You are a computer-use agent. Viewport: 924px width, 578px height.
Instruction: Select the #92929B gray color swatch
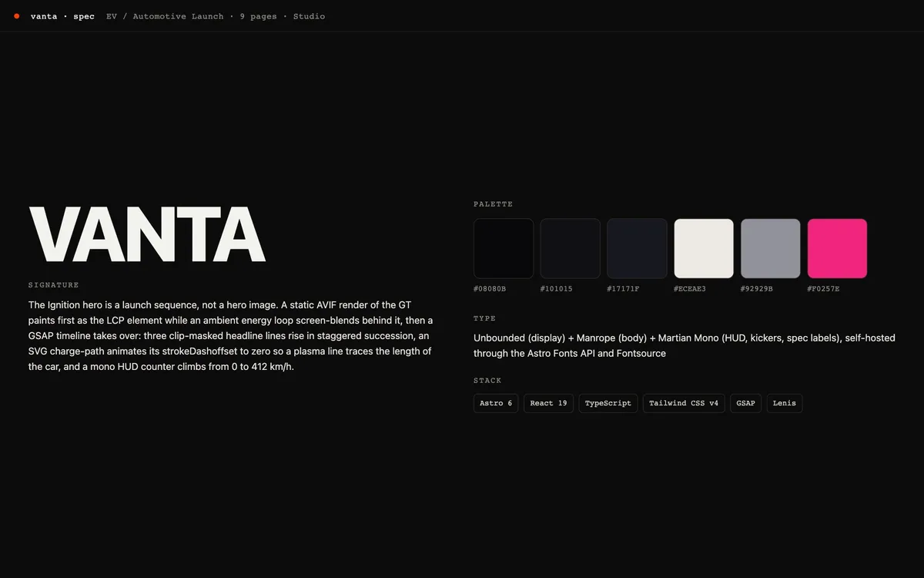click(x=771, y=248)
